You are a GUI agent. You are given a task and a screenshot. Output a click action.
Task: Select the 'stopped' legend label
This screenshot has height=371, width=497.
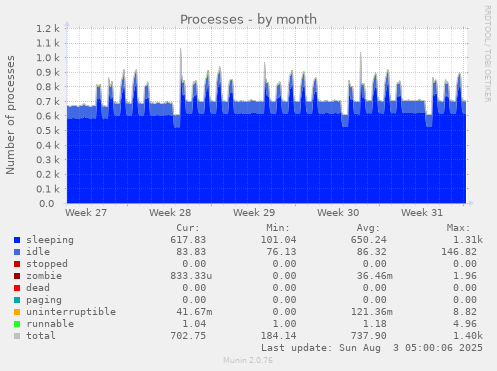47,264
